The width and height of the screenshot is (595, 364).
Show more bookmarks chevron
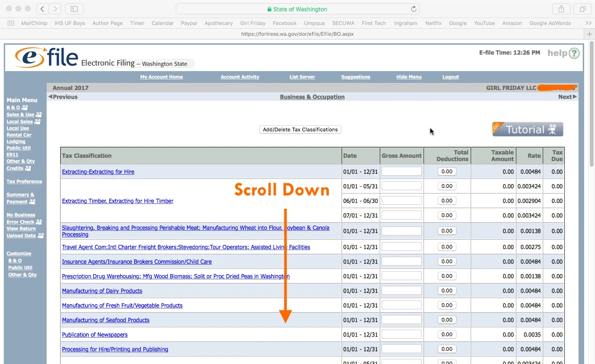pos(588,23)
